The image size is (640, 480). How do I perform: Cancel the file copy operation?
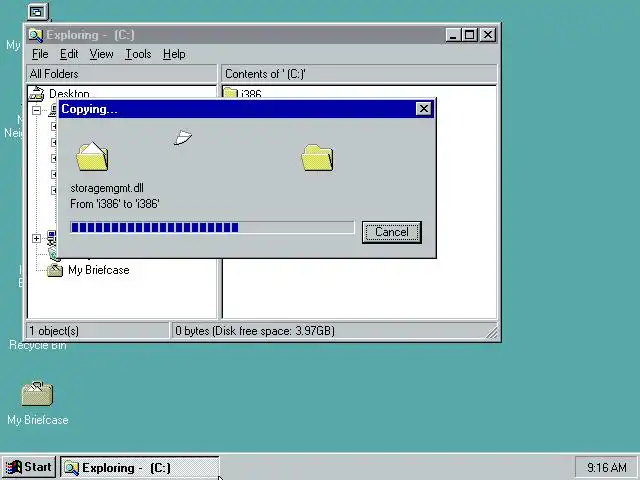pos(391,232)
